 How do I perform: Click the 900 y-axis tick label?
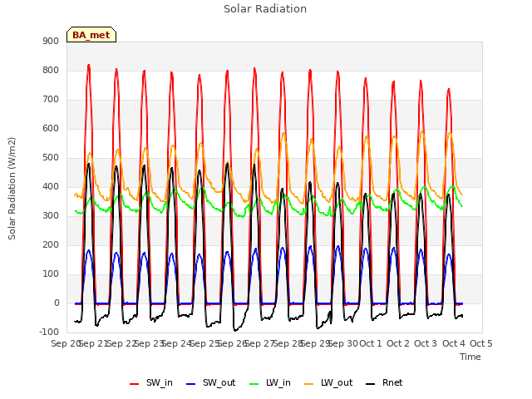pyautogui.click(x=51, y=41)
